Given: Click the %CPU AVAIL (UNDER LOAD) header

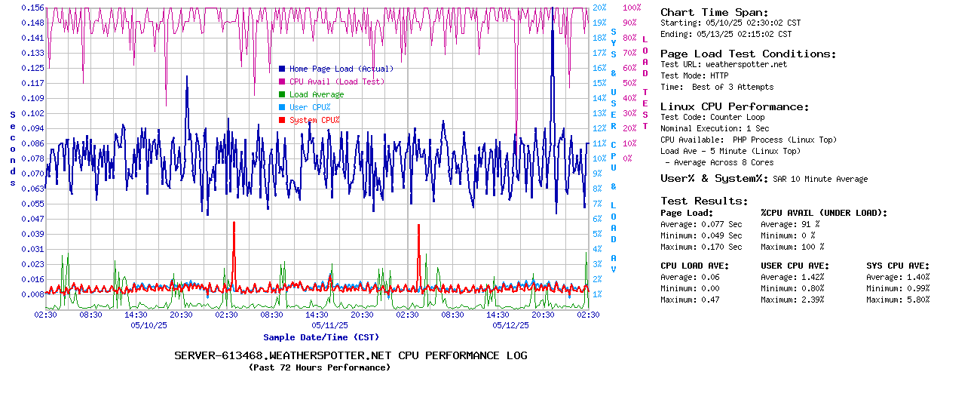Looking at the screenshot, I should click(824, 213).
